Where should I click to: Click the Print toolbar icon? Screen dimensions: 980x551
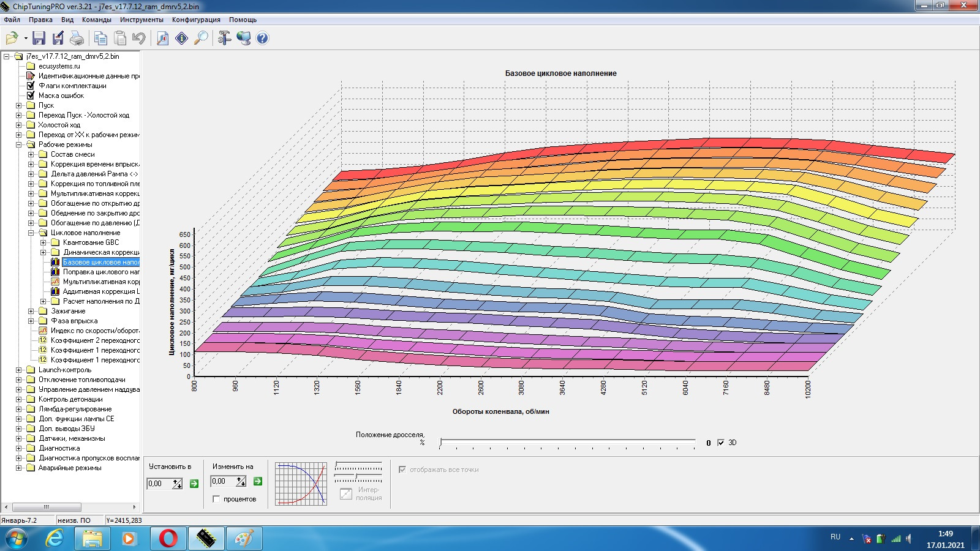[77, 39]
